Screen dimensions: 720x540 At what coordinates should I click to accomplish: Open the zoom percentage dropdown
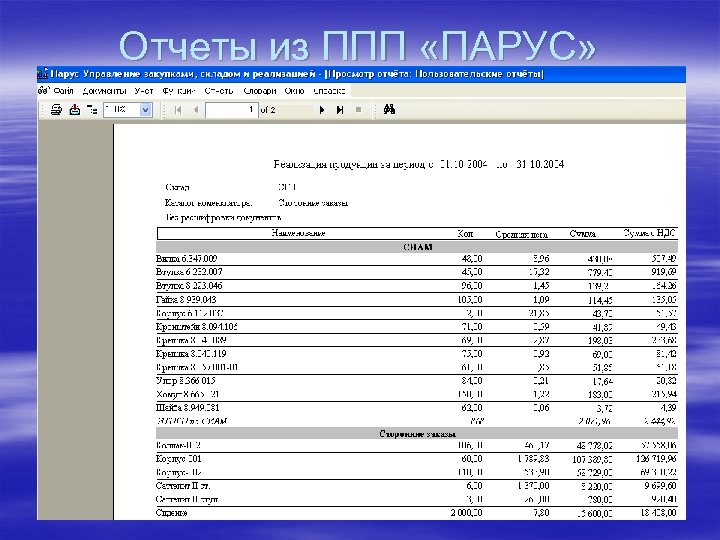[x=146, y=110]
